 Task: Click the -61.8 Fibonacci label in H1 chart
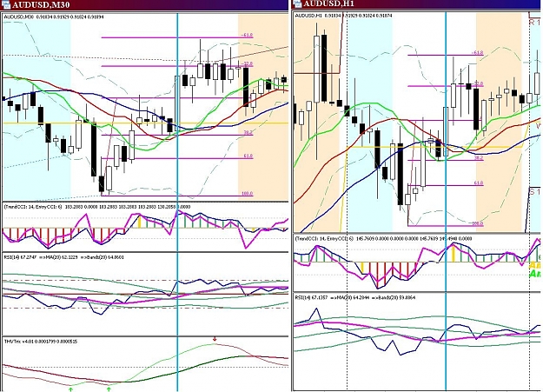pyautogui.click(x=477, y=53)
